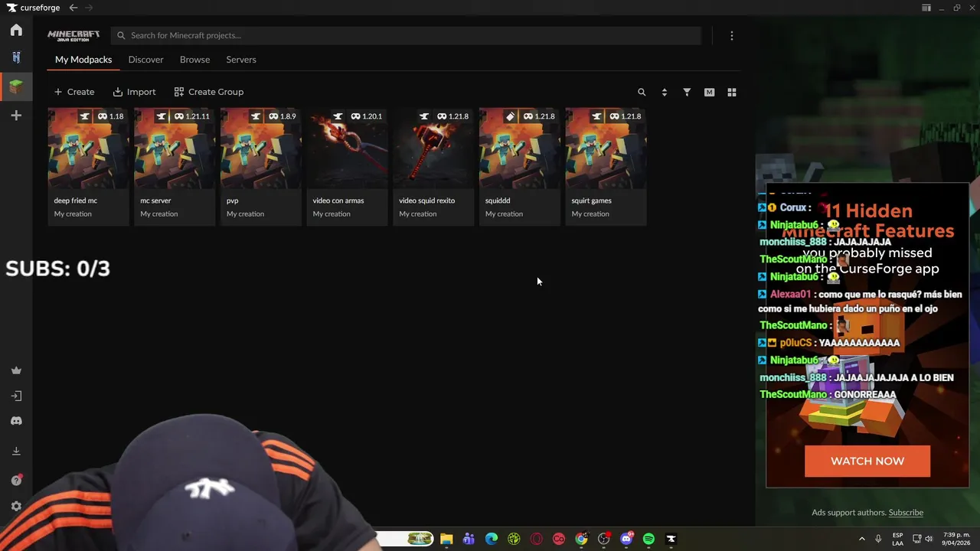Open the help icon in the sidebar
This screenshot has height=551, width=980.
pyautogui.click(x=16, y=480)
